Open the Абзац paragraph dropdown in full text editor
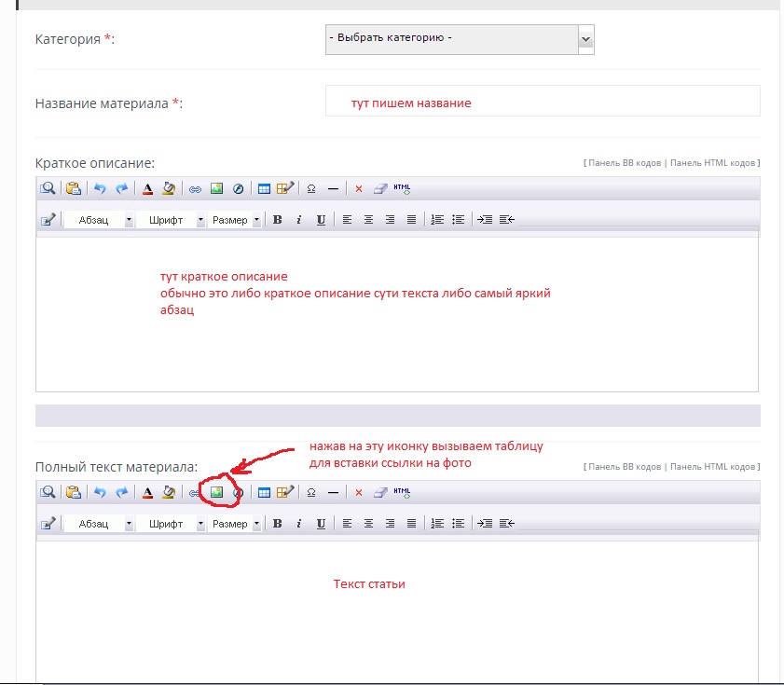784x685 pixels. point(99,524)
